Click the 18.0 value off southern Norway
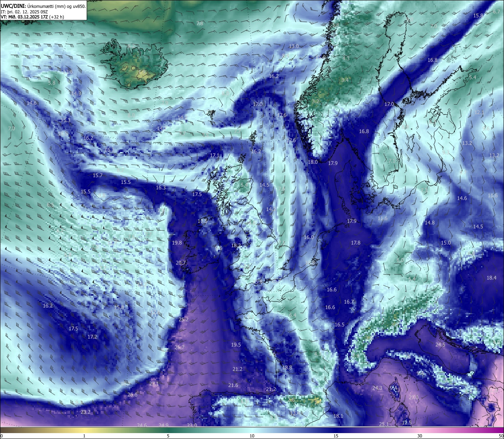The image size is (504, 439). (313, 162)
